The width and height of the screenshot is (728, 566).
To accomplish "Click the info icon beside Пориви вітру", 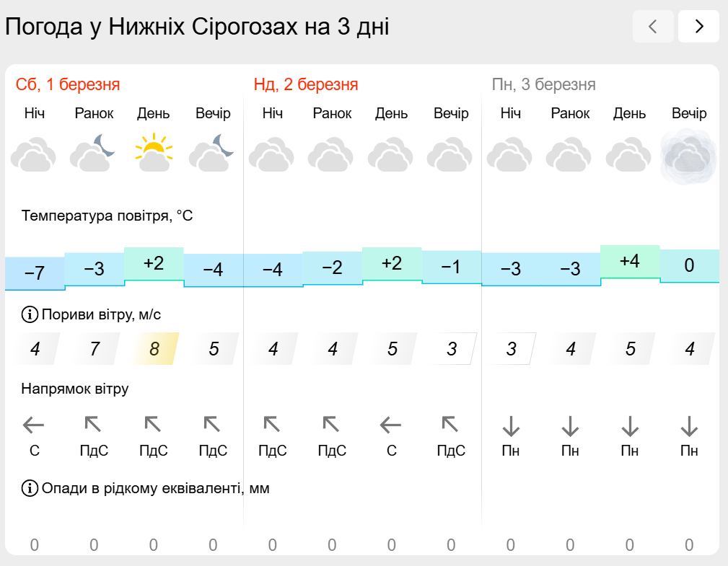I will 30,314.
